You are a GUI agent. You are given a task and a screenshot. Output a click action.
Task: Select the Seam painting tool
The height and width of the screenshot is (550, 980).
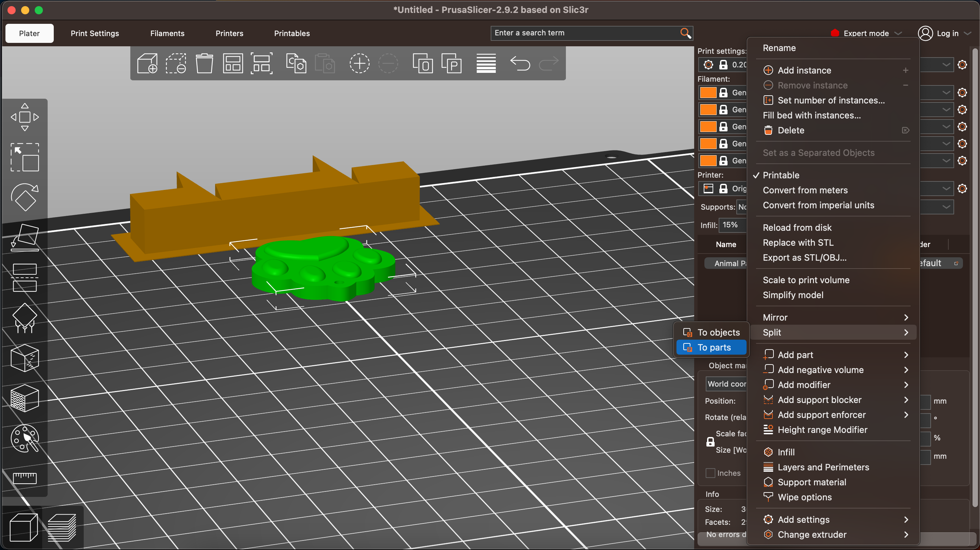pyautogui.click(x=25, y=358)
